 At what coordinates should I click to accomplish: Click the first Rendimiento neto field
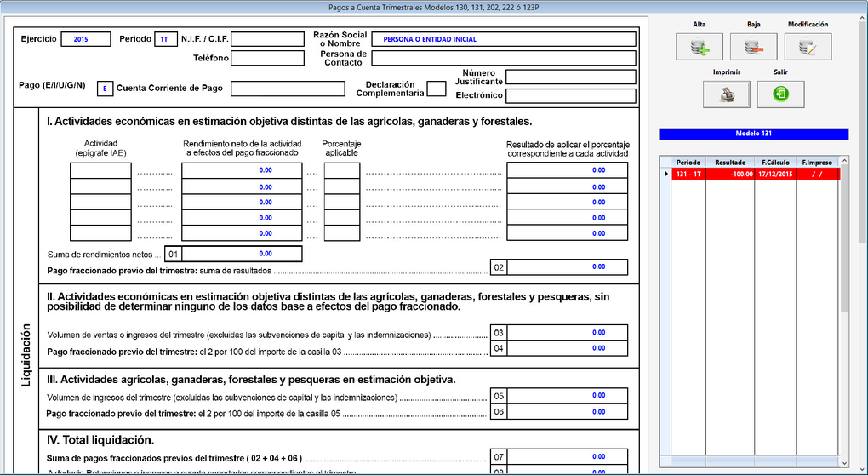(x=242, y=170)
